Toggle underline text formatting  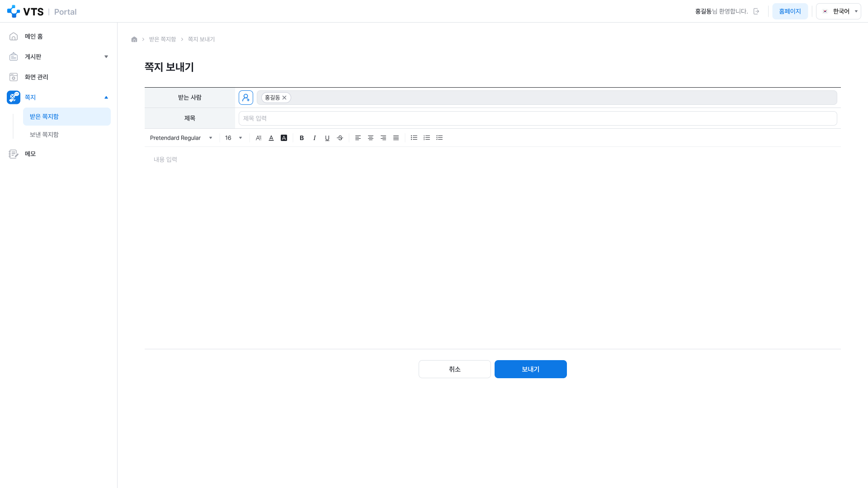coord(327,138)
